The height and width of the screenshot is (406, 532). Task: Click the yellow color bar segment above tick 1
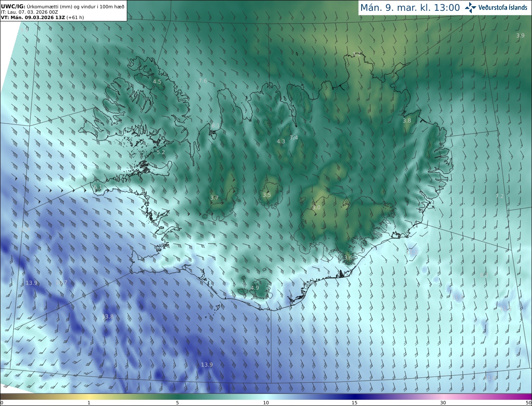tap(89, 396)
